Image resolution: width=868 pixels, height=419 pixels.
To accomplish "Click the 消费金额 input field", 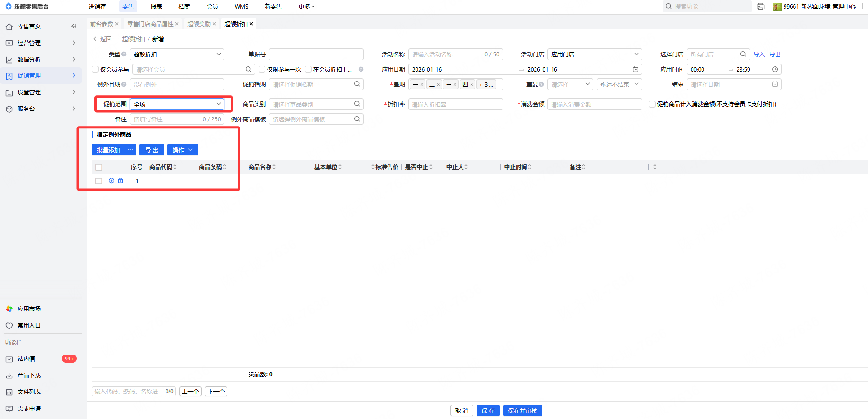I will [594, 104].
